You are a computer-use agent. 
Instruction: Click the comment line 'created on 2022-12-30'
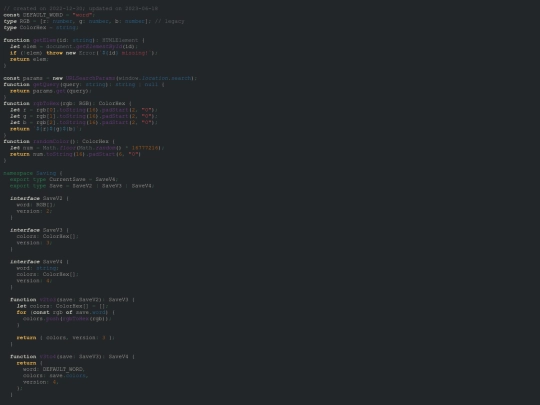point(81,8)
